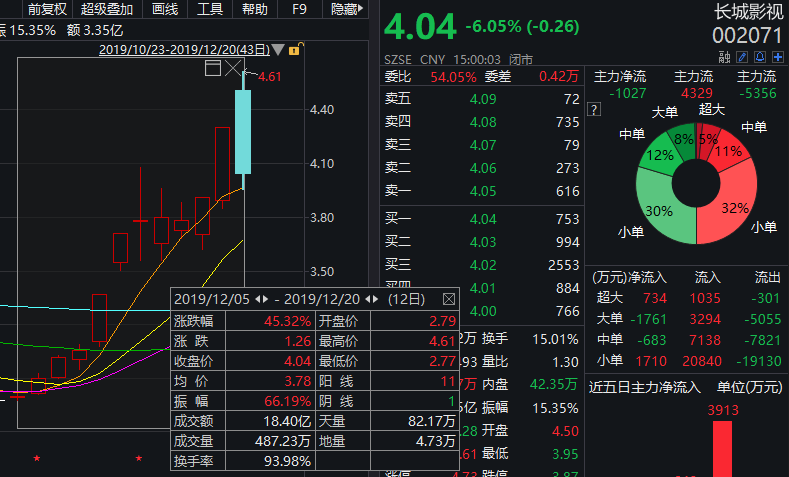Click the 内盘 42.35万 quote value
Image resolution: width=789 pixels, height=477 pixels.
click(x=553, y=385)
